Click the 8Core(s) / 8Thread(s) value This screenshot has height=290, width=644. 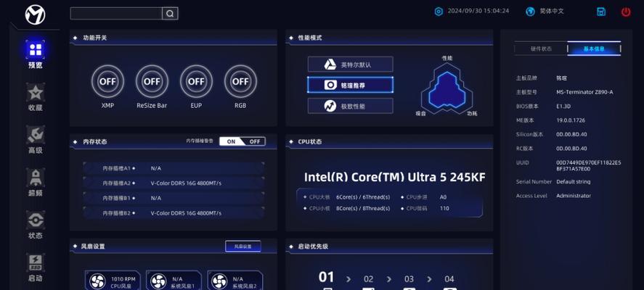[x=363, y=208]
